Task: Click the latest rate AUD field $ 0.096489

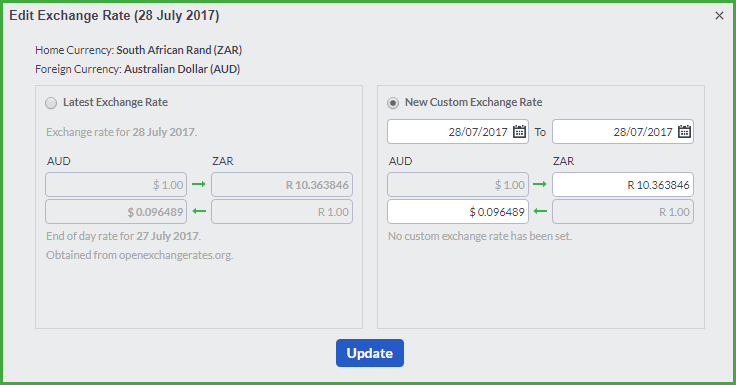Action: tap(116, 212)
